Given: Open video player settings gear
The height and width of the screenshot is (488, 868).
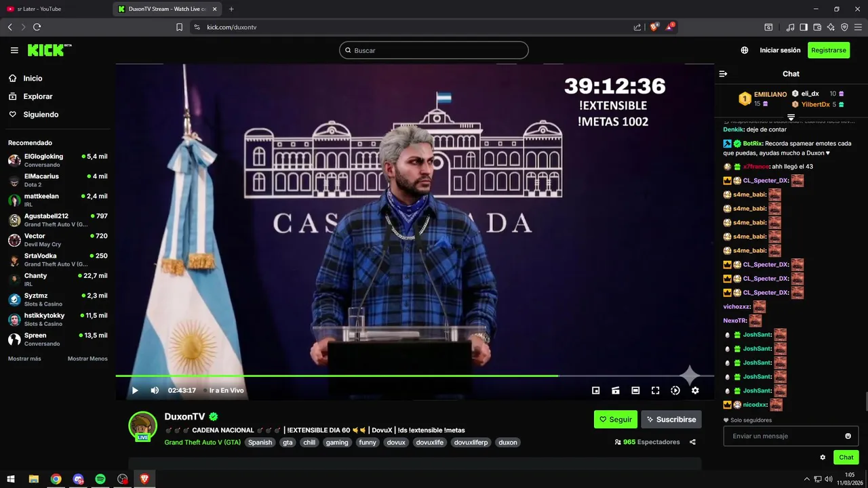Looking at the screenshot, I should click(695, 390).
